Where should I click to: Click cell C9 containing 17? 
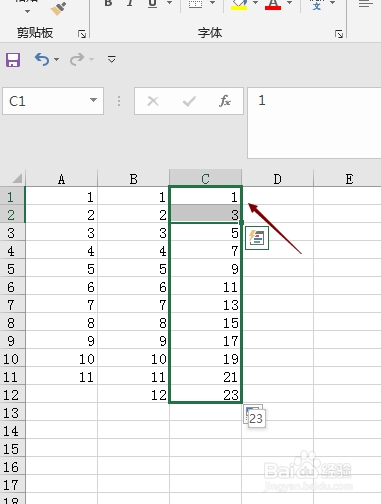pyautogui.click(x=205, y=341)
